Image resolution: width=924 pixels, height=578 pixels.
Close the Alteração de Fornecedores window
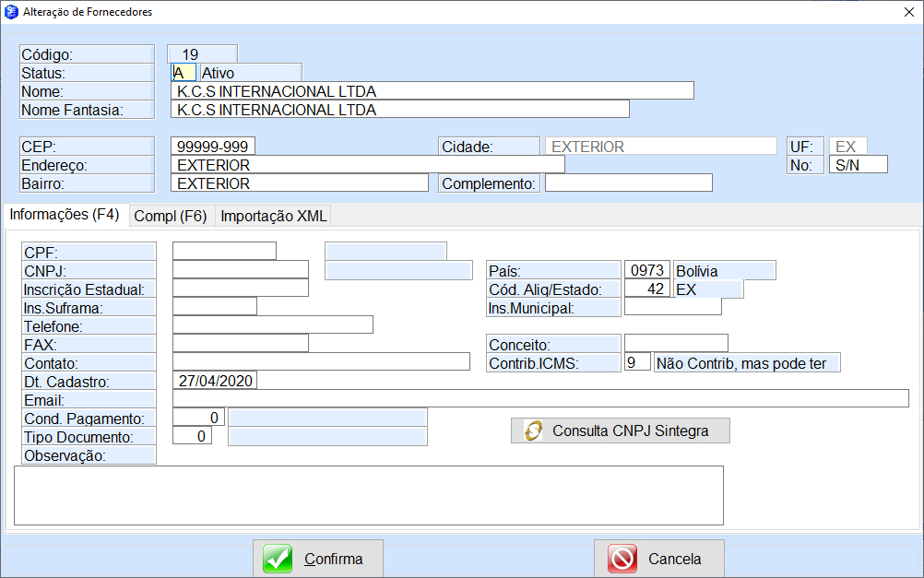[x=908, y=12]
